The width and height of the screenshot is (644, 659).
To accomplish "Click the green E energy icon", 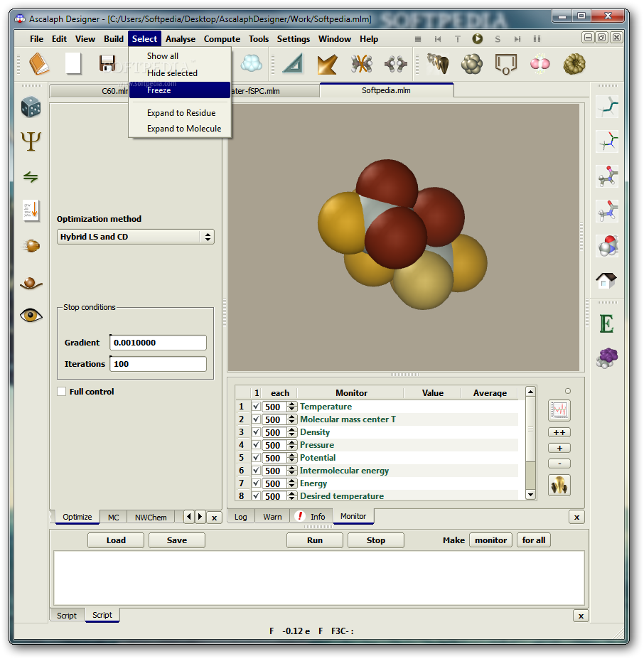I will coord(606,323).
